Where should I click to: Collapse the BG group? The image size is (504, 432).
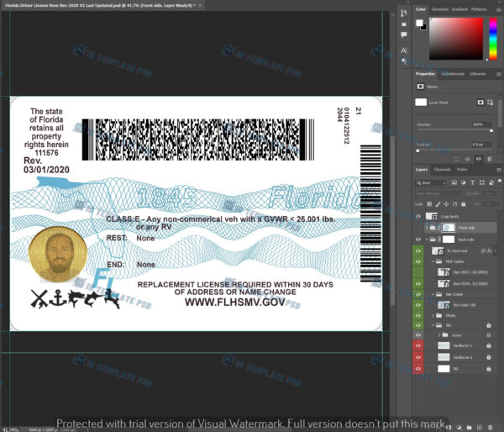coord(433,325)
